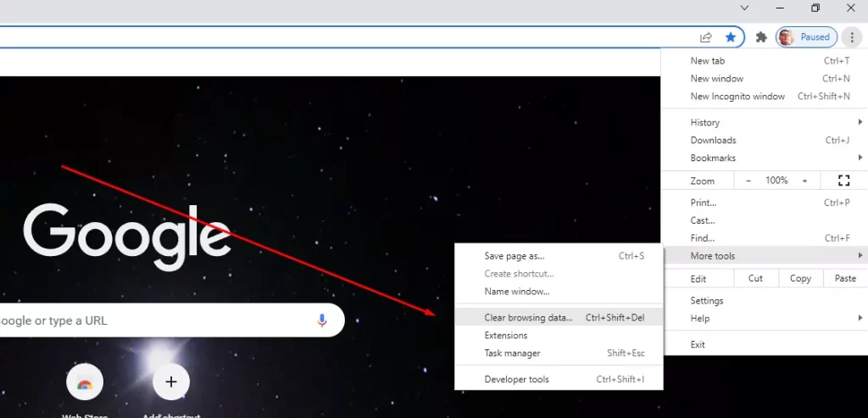Expand the Help submenu
The image size is (868, 418).
click(x=765, y=318)
